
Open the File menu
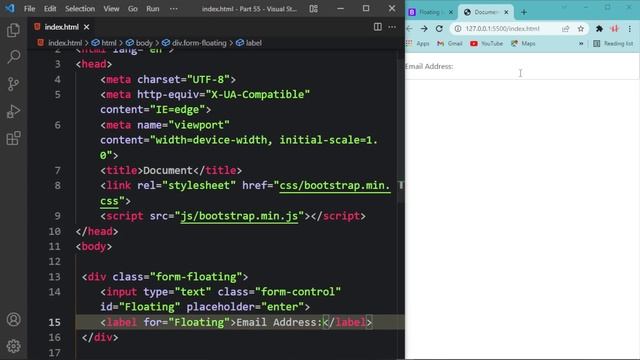(x=29, y=9)
